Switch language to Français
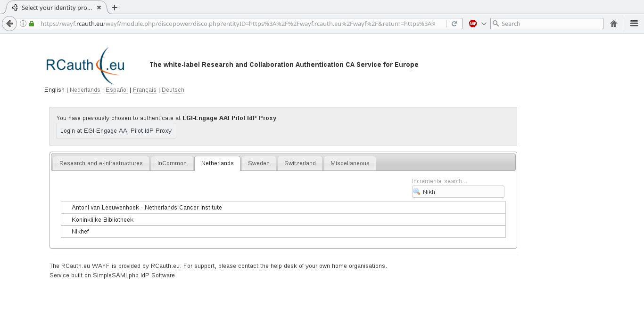Viewport: 644px width, 331px height. click(145, 90)
